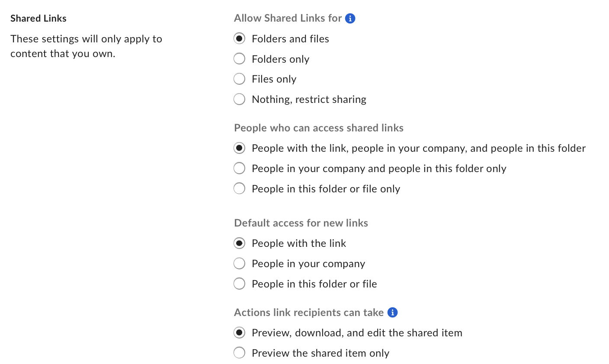The width and height of the screenshot is (609, 364).
Task: Set default link access to People in your company
Action: coord(239,263)
